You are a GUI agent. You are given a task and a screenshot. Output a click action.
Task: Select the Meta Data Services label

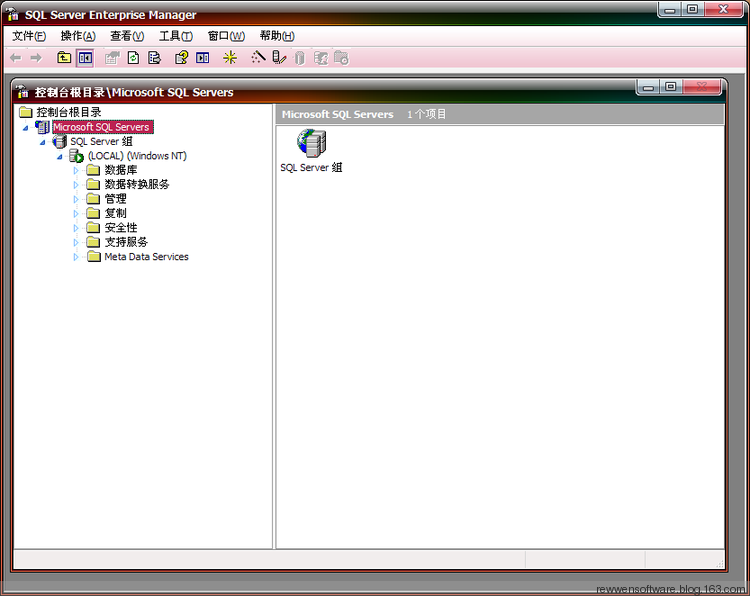(146, 257)
